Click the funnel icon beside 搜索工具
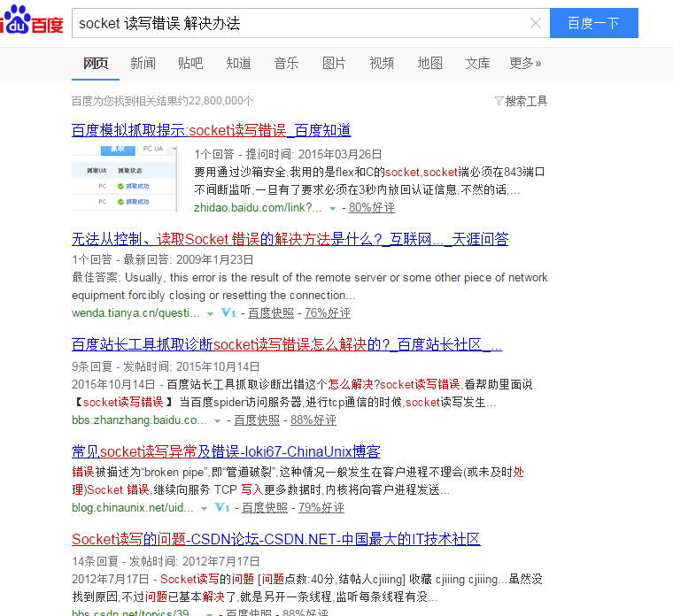673x616 pixels. (x=499, y=101)
